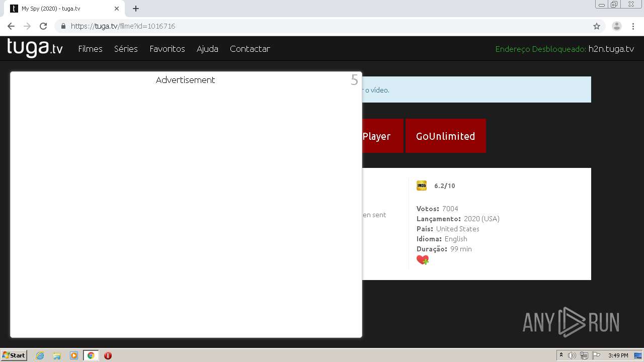The image size is (644, 362).
Task: Click the h2n.tuga.tv unblocked address link
Action: coord(611,49)
